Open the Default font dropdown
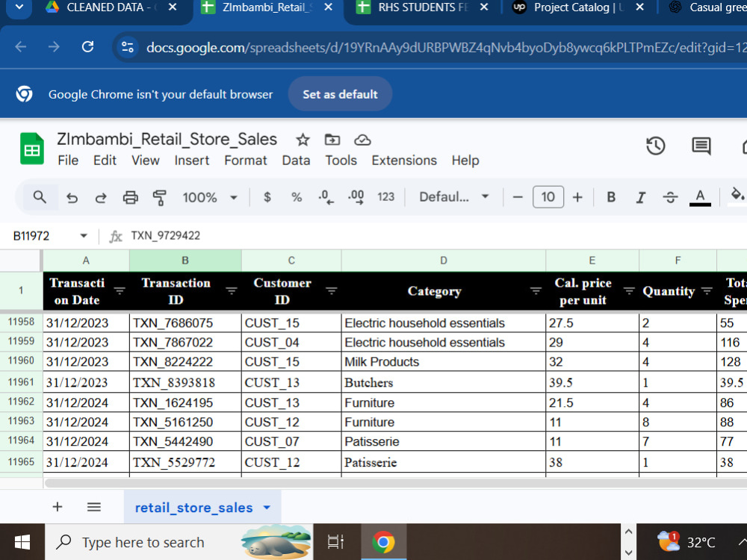This screenshot has width=747, height=560. (454, 197)
